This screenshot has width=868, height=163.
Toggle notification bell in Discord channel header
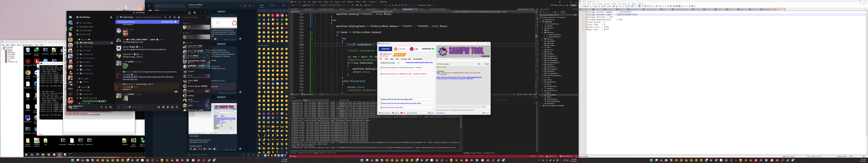170,17
